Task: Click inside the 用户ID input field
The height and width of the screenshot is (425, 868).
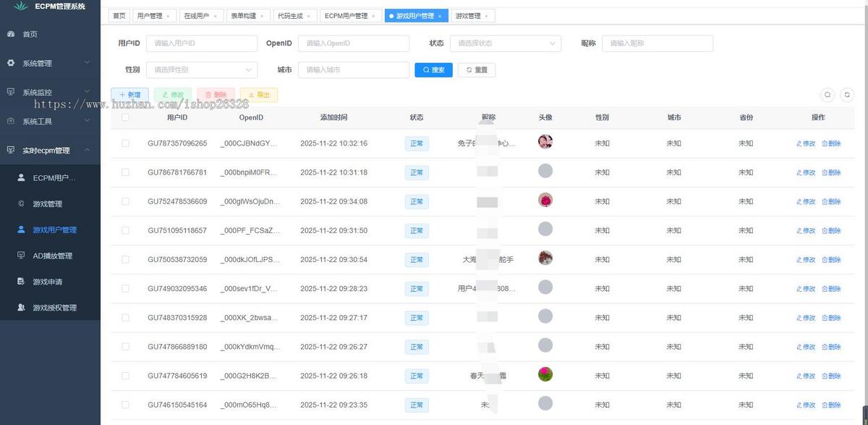Action: pyautogui.click(x=201, y=43)
